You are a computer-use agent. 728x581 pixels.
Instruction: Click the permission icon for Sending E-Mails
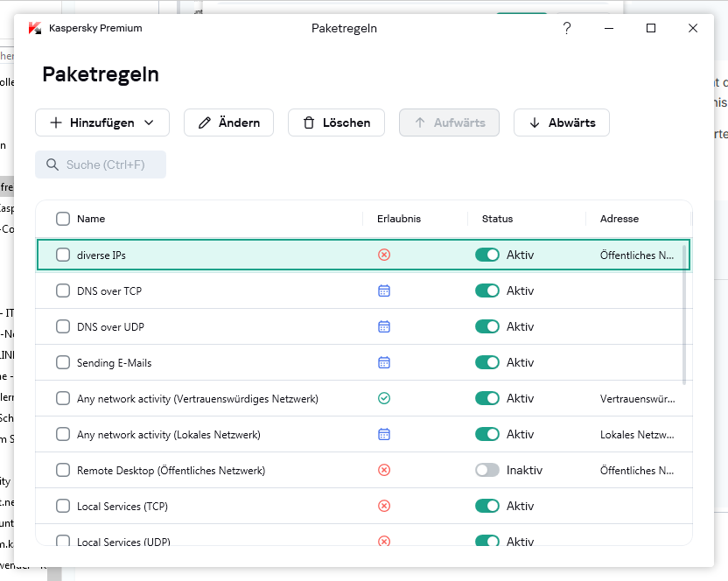coord(383,362)
